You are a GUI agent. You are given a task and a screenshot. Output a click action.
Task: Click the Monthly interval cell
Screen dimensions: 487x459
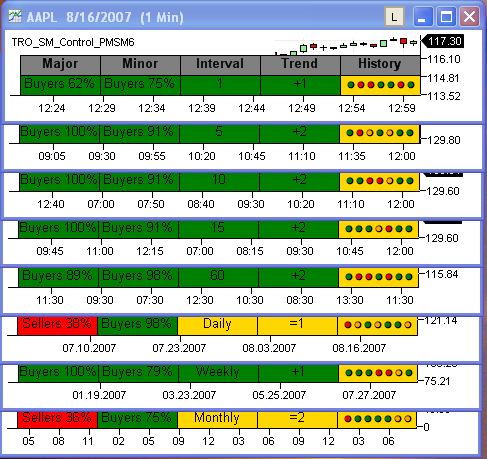(217, 419)
